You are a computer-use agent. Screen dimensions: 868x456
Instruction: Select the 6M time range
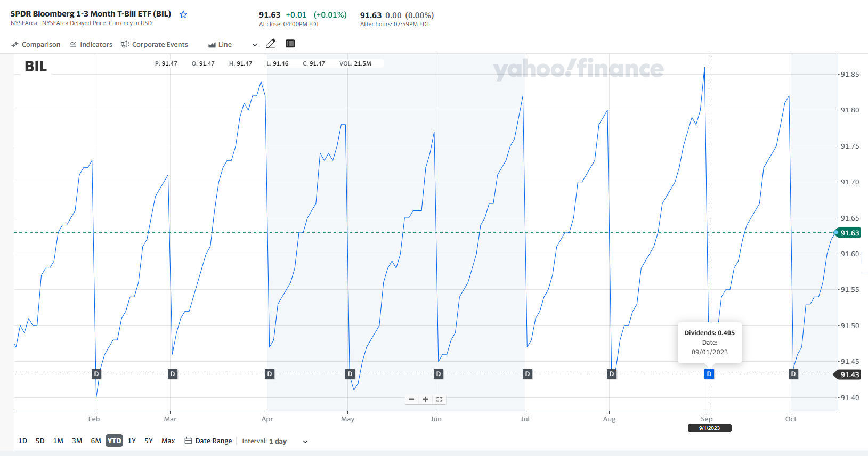point(96,441)
